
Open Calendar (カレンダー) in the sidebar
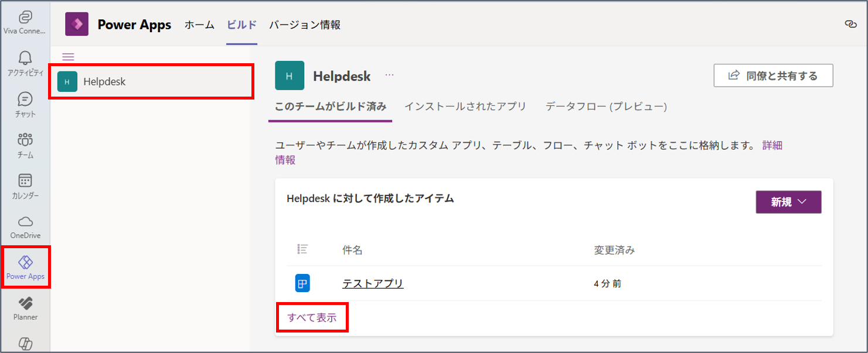25,186
